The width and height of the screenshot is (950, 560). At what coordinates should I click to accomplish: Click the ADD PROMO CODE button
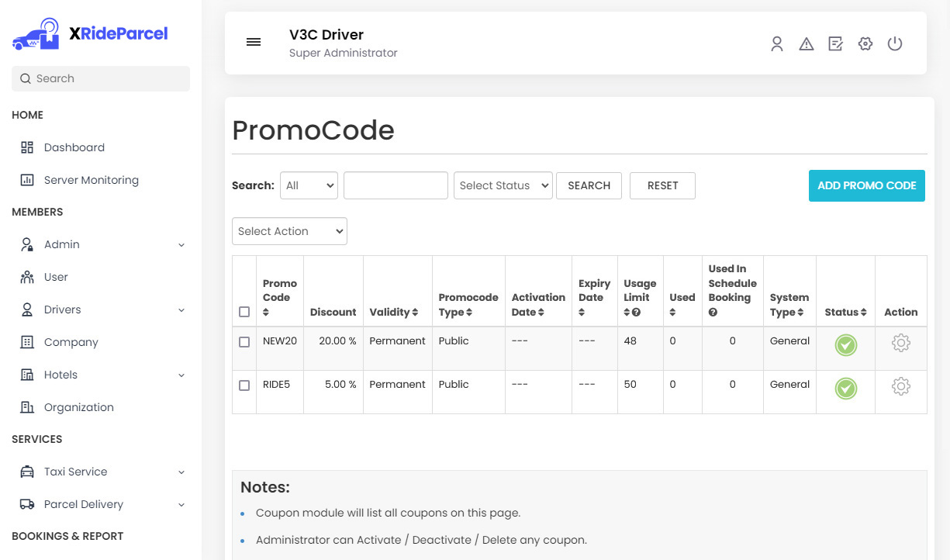(866, 185)
